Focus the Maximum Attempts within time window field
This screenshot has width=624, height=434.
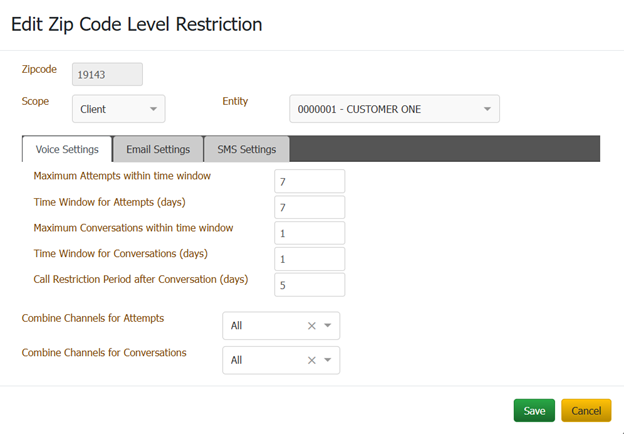[x=309, y=181]
